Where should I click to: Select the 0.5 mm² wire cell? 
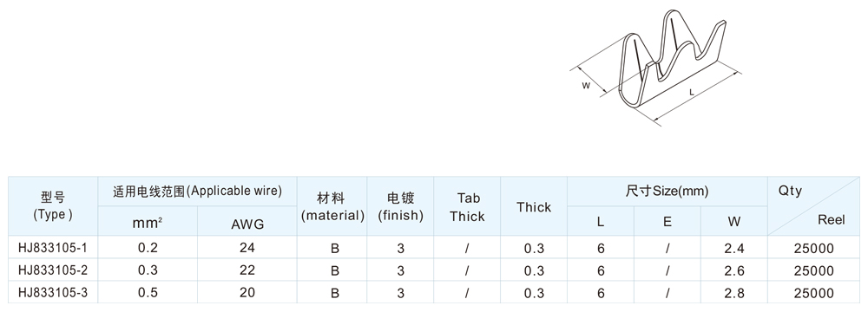148,293
